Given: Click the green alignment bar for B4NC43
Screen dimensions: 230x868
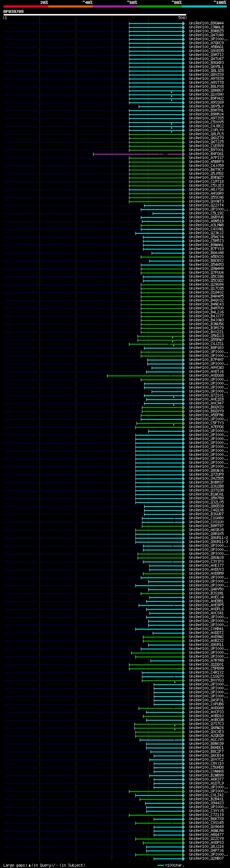Looking at the screenshot, I should [x=162, y=304].
